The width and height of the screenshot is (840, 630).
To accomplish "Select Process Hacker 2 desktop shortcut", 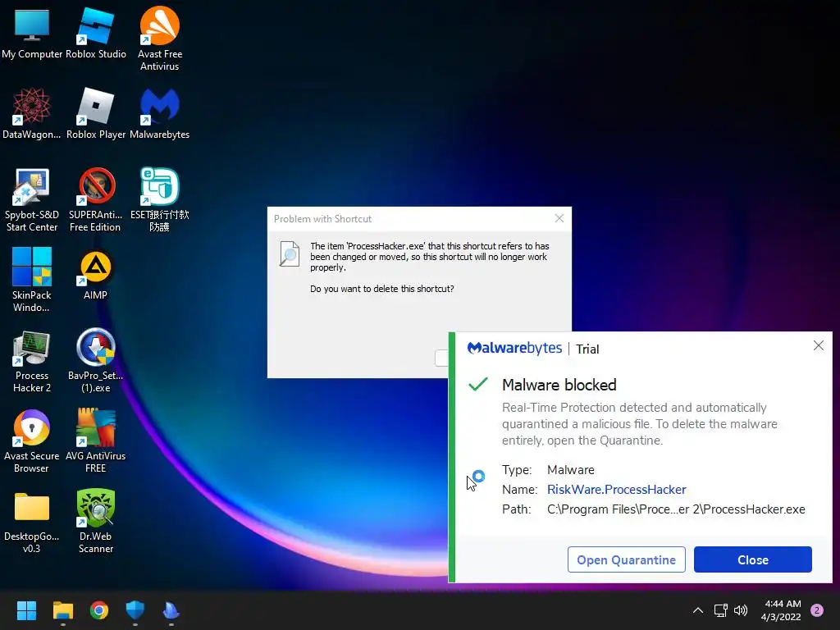I will pos(32,361).
